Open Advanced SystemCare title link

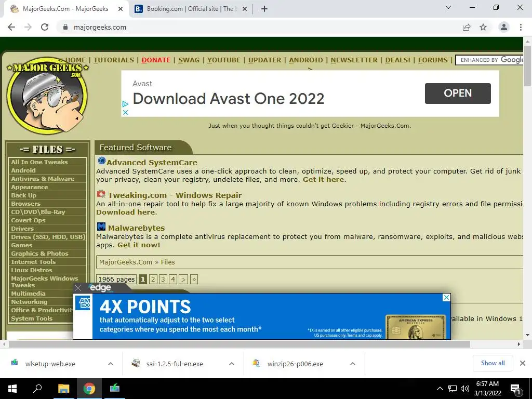152,163
